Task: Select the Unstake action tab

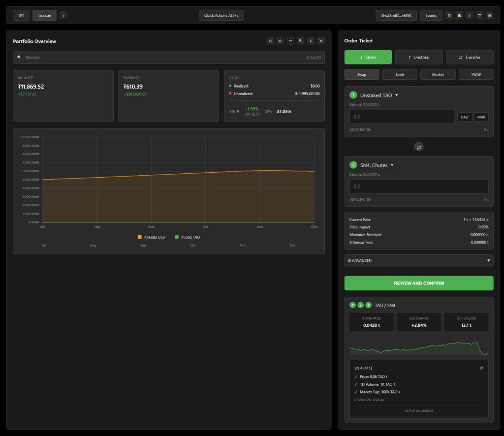Action: pos(419,57)
